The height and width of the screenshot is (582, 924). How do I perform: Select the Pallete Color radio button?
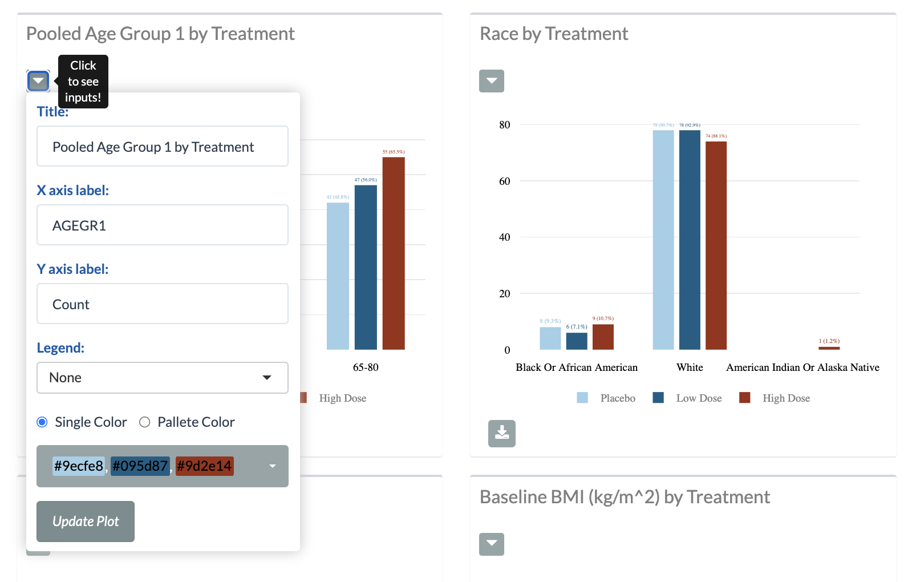[145, 422]
